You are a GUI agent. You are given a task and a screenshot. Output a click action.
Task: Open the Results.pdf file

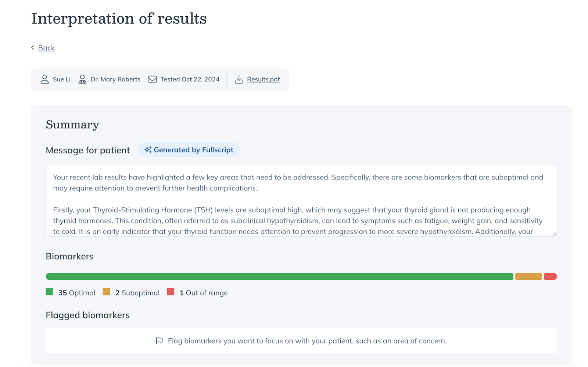[x=263, y=79]
